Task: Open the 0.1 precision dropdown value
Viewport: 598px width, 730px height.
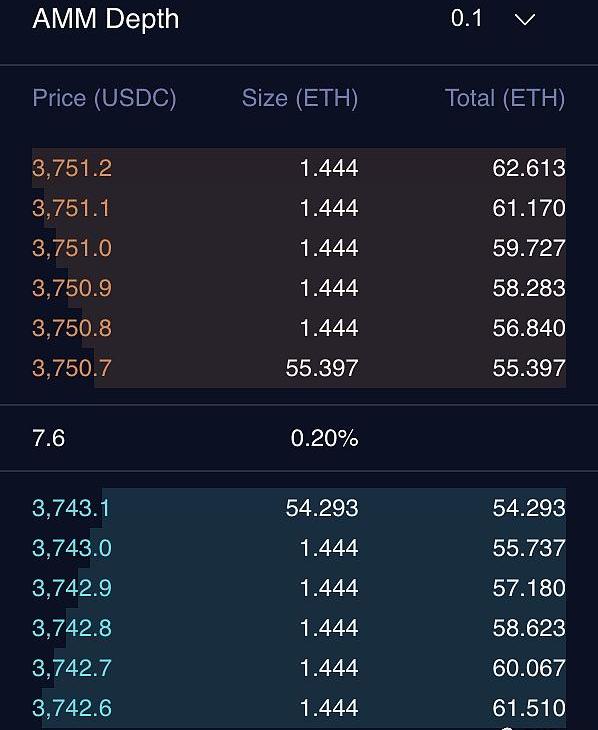Action: [466, 18]
